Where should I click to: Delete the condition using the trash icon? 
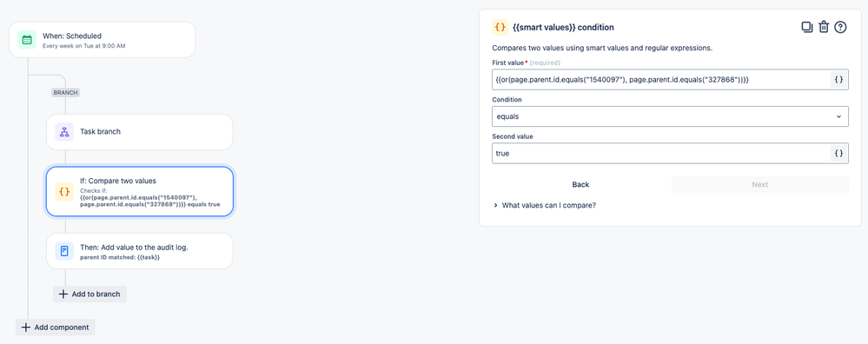coord(824,27)
